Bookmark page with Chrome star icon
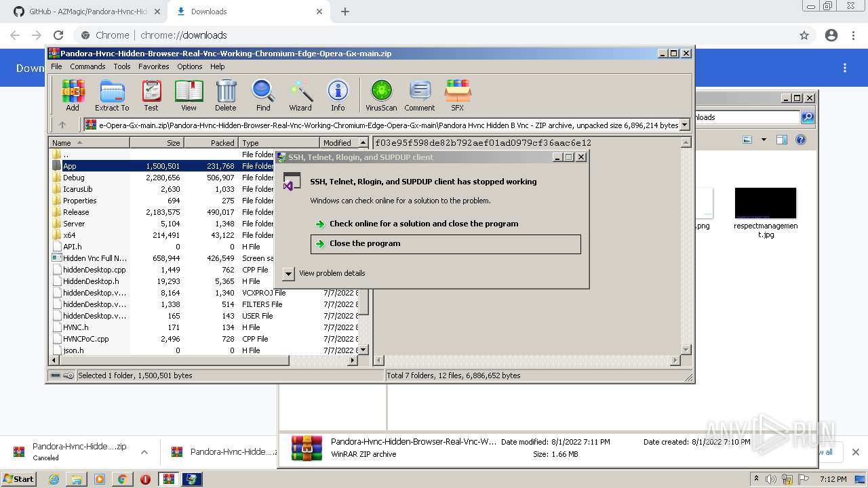 [x=804, y=35]
